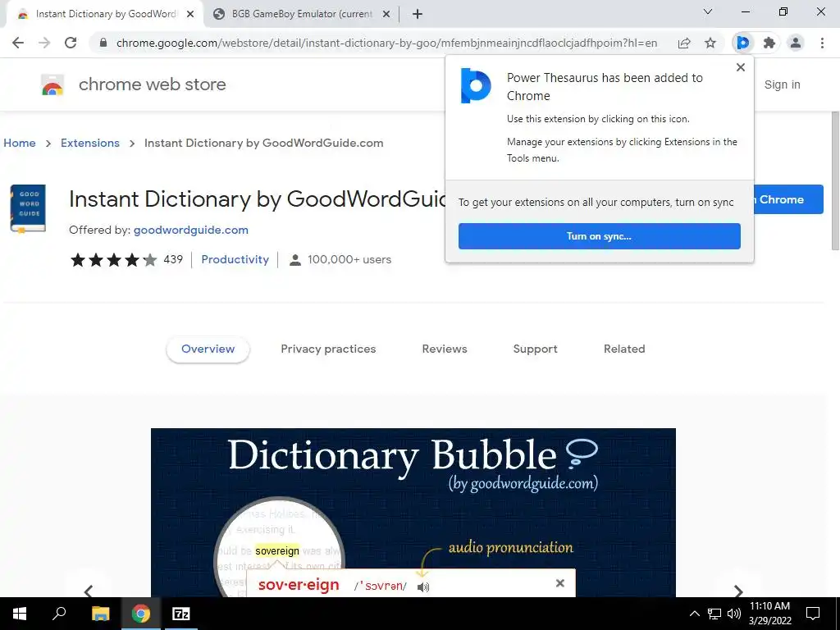Open File Explorer from the taskbar
The image size is (840, 630).
pyautogui.click(x=100, y=614)
